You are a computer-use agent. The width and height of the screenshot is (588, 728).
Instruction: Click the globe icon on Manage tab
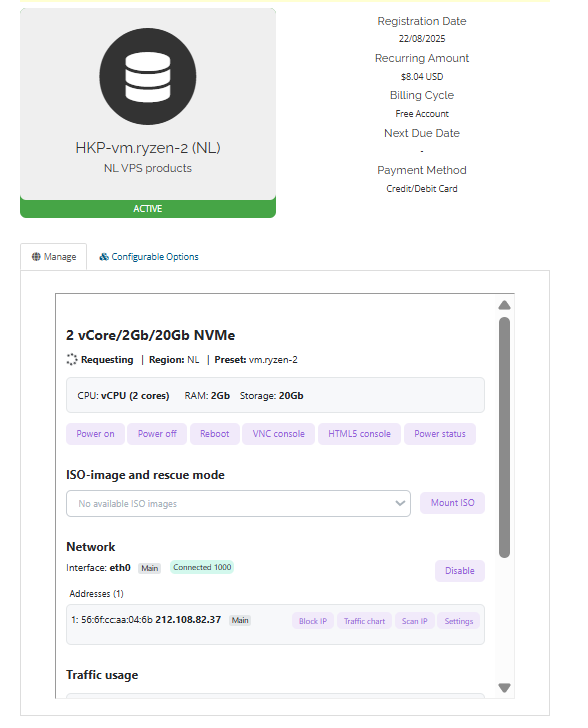coord(36,257)
